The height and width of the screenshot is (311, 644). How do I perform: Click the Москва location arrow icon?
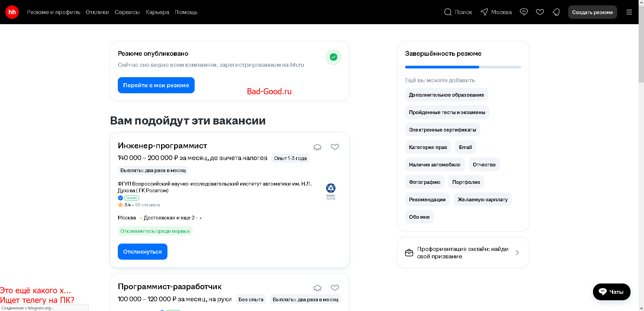484,12
